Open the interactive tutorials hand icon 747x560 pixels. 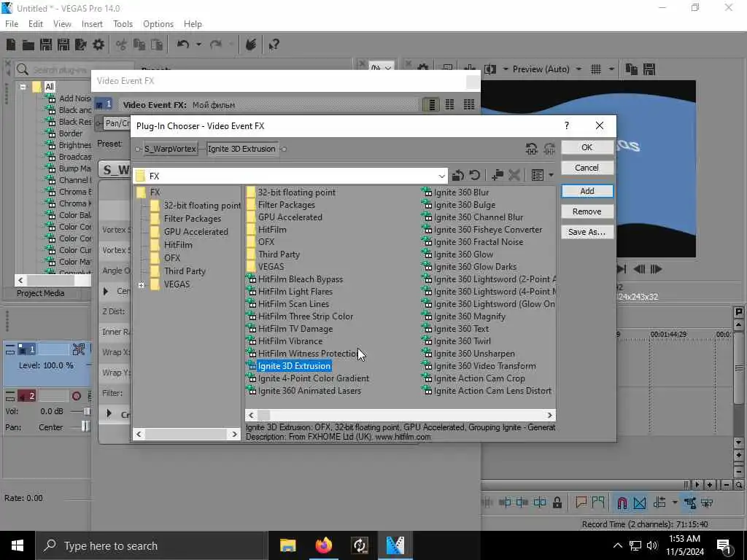251,44
